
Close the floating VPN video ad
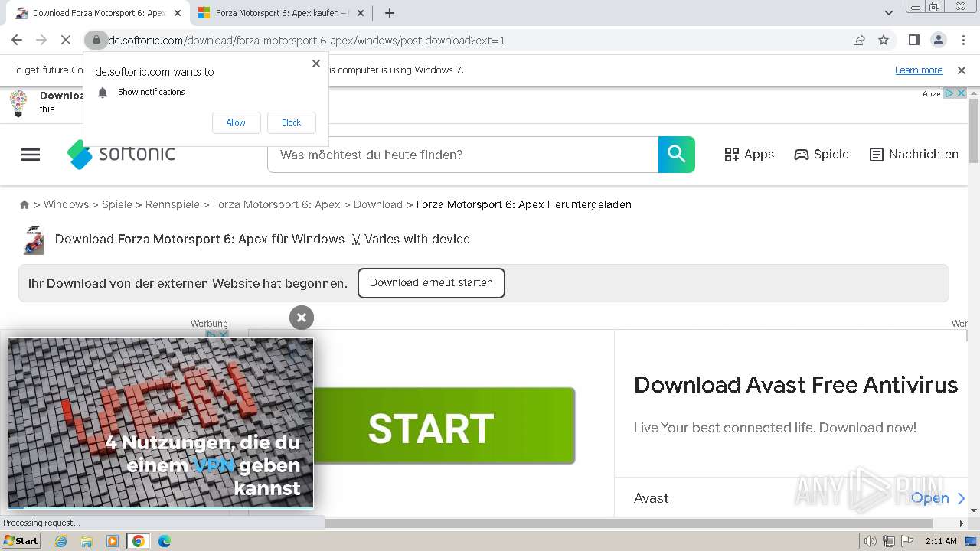pos(302,318)
